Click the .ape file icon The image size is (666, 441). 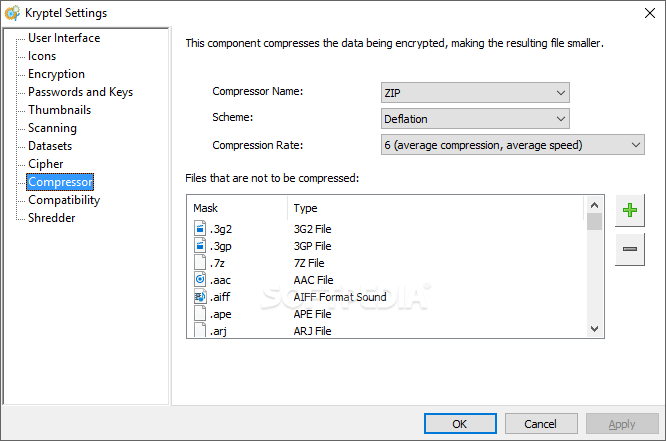click(200, 314)
